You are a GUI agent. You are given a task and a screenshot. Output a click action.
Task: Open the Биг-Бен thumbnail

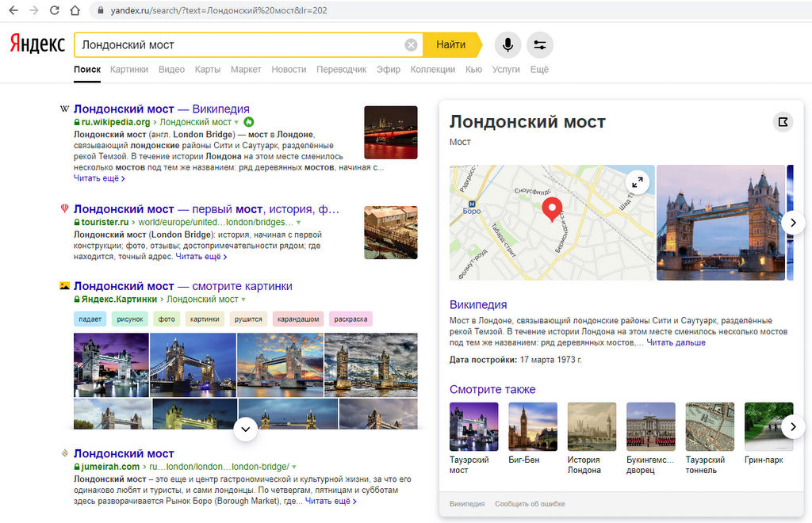[533, 426]
